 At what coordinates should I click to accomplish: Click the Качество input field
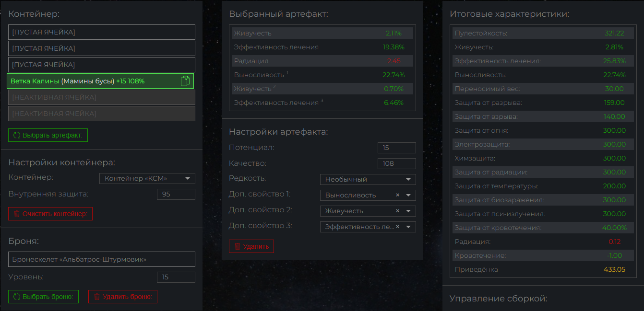pos(396,163)
